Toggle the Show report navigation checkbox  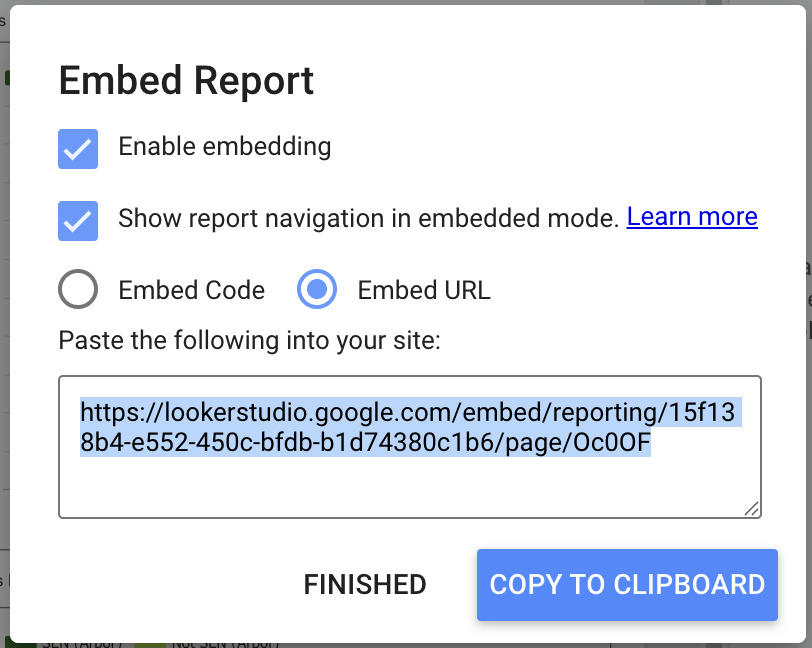click(78, 220)
